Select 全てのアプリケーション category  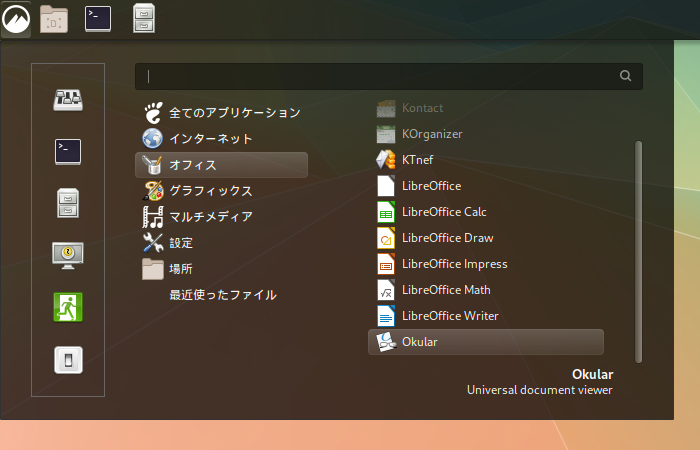221,113
